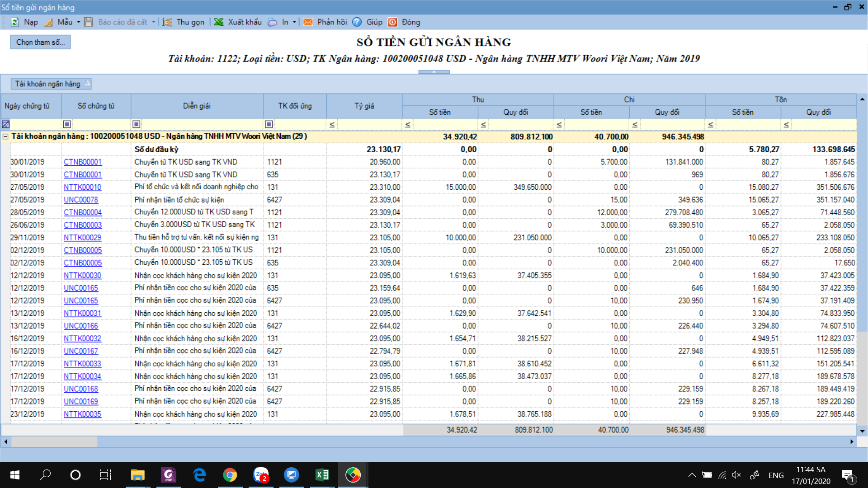Toggle filter icon under Ngày chứng từ

point(6,124)
